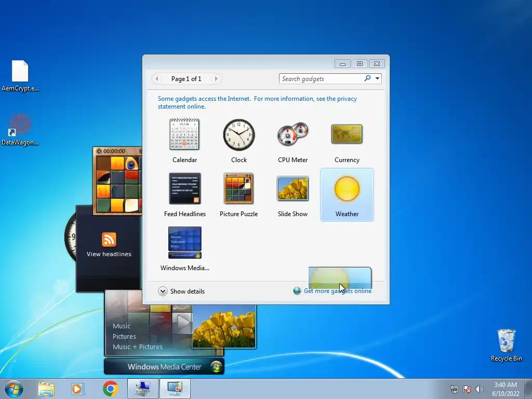The image size is (532, 399).
Task: Click the analog clock gadget on desktop
Action: coord(70,236)
